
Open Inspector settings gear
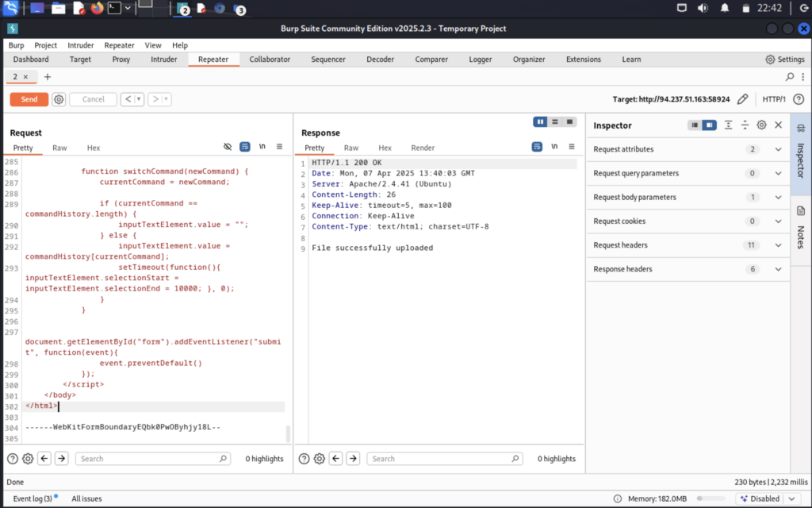click(761, 125)
